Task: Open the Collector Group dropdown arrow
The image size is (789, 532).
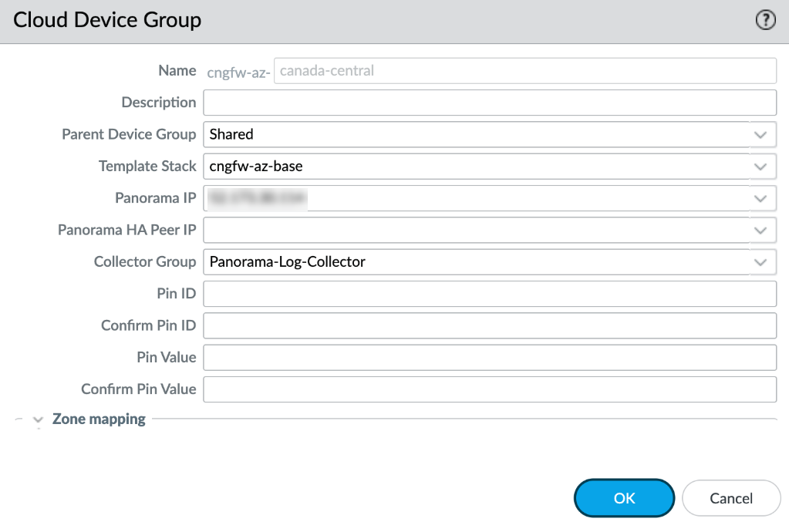Action: pyautogui.click(x=760, y=262)
